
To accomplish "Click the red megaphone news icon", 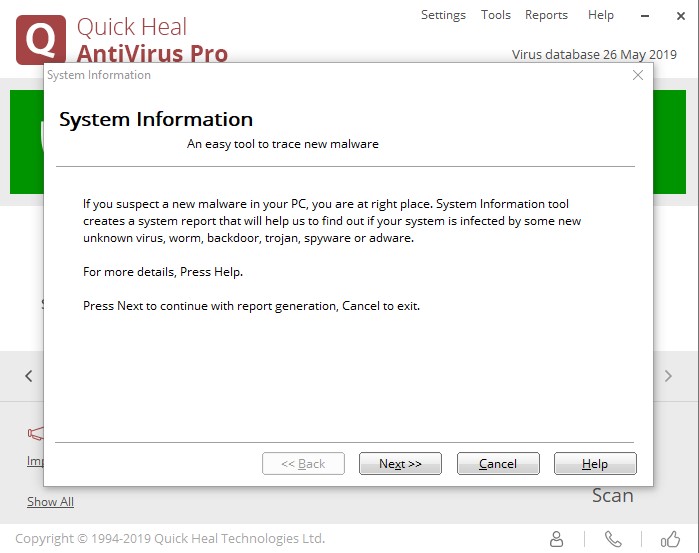I will [36, 433].
